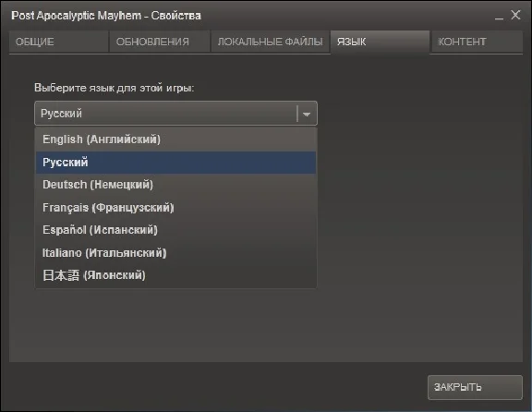Image resolution: width=532 pixels, height=412 pixels.
Task: Close the properties window with X
Action: (515, 15)
